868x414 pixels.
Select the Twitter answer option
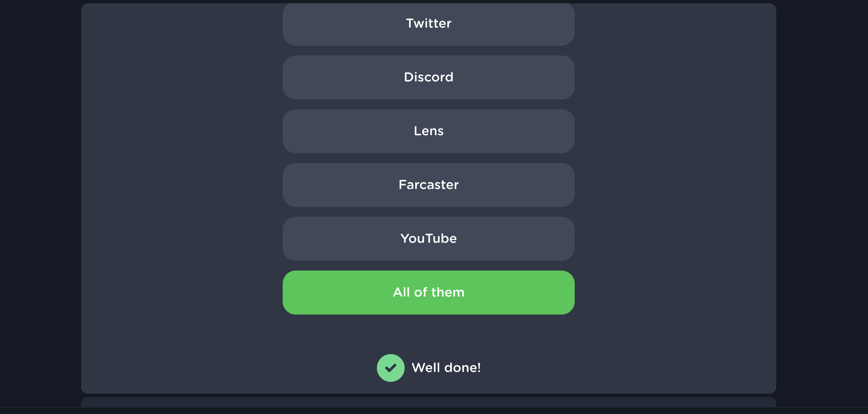428,24
